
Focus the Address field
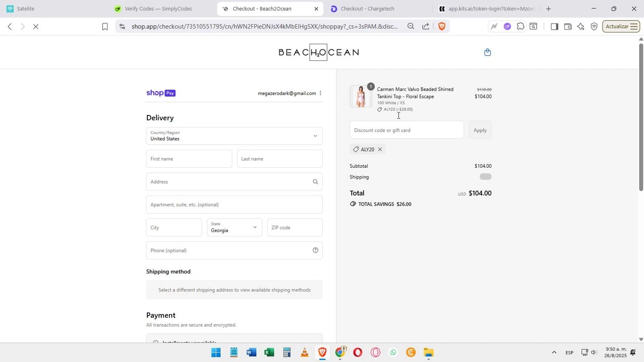pyautogui.click(x=234, y=182)
